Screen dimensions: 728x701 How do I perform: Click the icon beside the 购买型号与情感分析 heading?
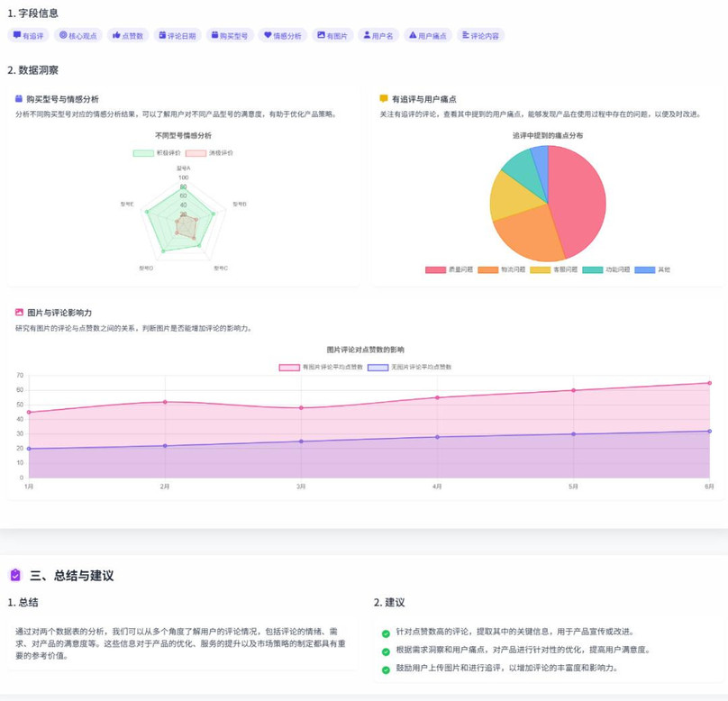pos(19,98)
